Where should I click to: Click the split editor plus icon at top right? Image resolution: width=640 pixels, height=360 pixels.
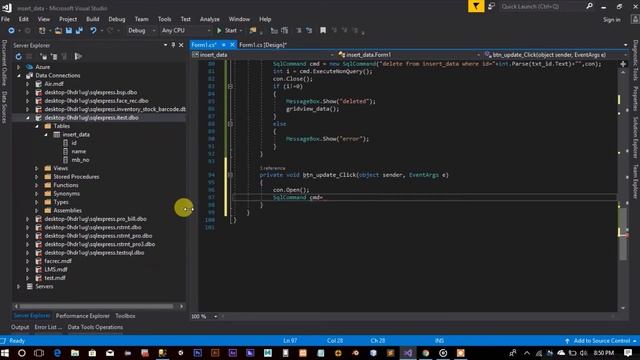623,64
